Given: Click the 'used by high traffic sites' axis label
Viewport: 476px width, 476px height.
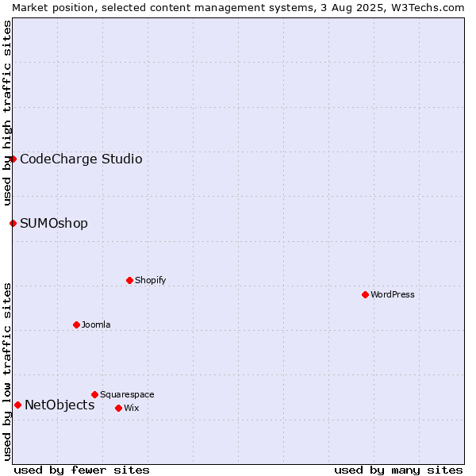Looking at the screenshot, I should click(x=6, y=113).
